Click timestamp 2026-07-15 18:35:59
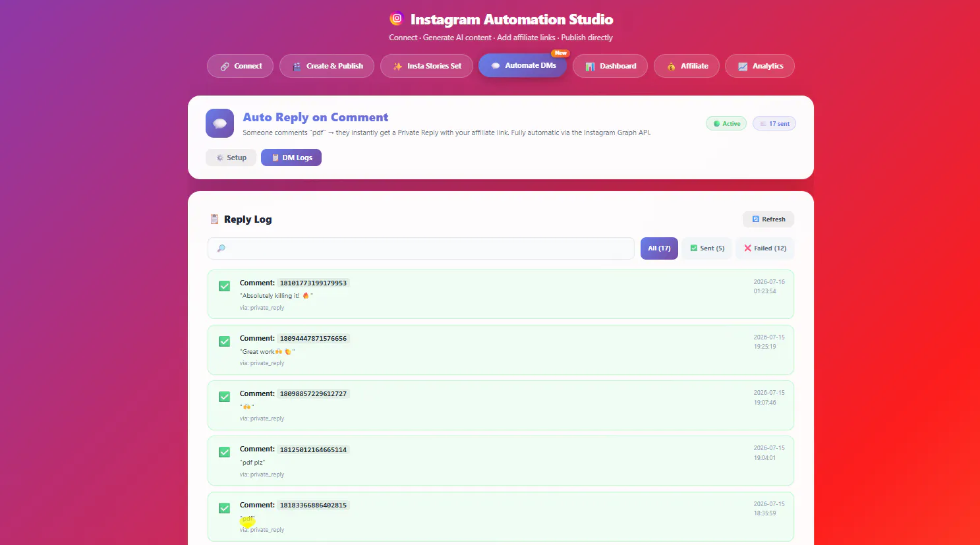 tap(769, 509)
